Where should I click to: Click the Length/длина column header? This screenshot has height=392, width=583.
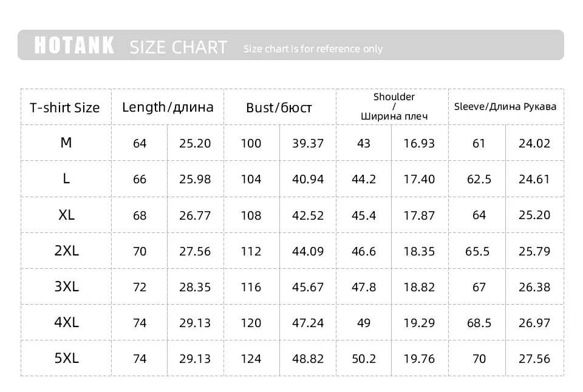tap(168, 107)
